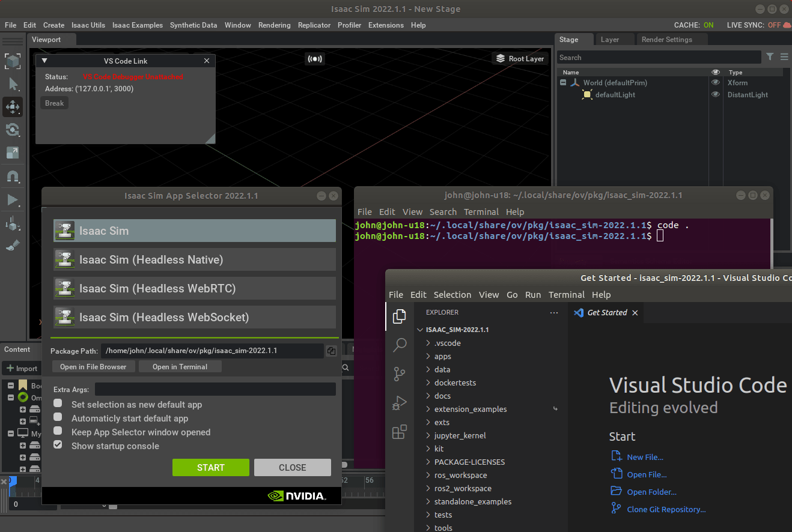Click the filter funnel icon in Stage panel
Image resolution: width=792 pixels, height=532 pixels.
pyautogui.click(x=770, y=57)
